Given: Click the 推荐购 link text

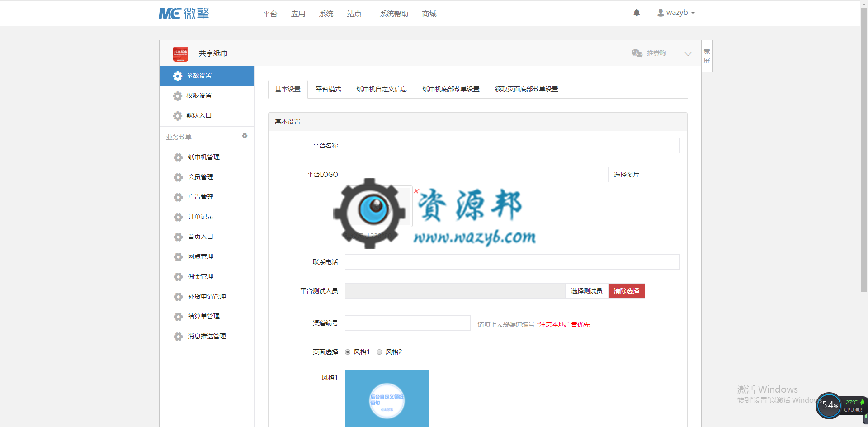Looking at the screenshot, I should (656, 53).
